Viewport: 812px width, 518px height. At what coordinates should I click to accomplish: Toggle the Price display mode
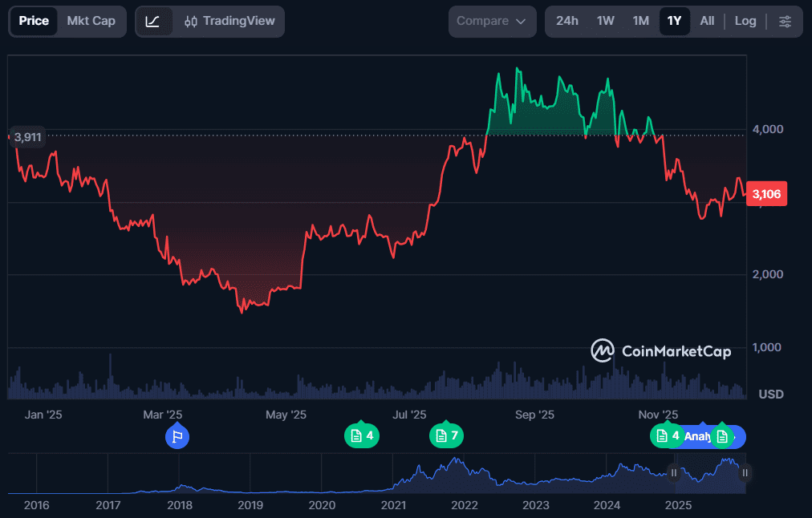(34, 21)
